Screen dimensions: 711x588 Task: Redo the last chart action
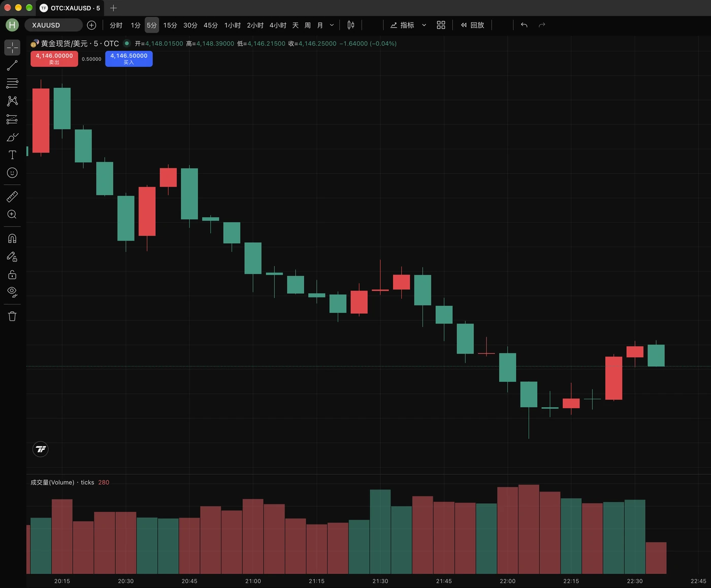[542, 25]
